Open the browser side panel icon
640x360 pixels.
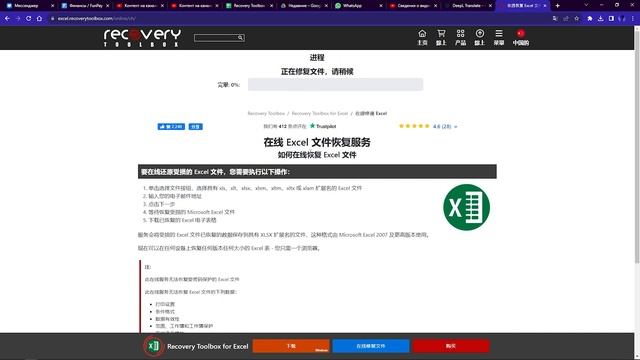pyautogui.click(x=611, y=18)
